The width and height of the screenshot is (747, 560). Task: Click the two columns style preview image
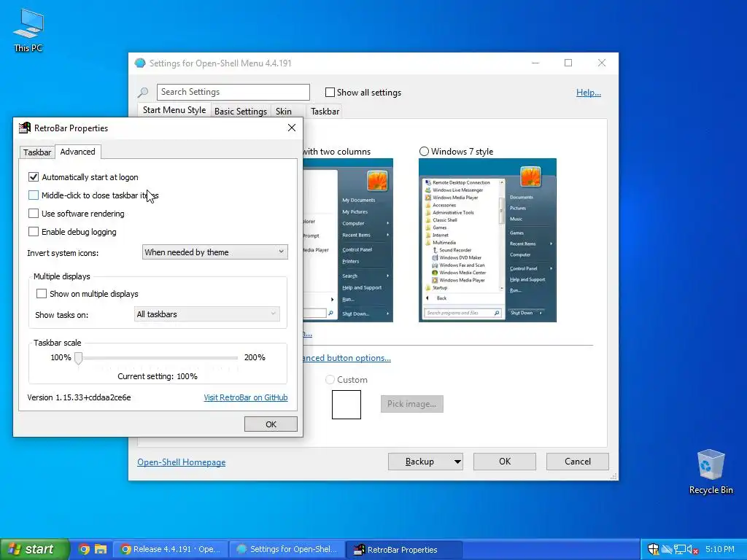click(x=348, y=240)
